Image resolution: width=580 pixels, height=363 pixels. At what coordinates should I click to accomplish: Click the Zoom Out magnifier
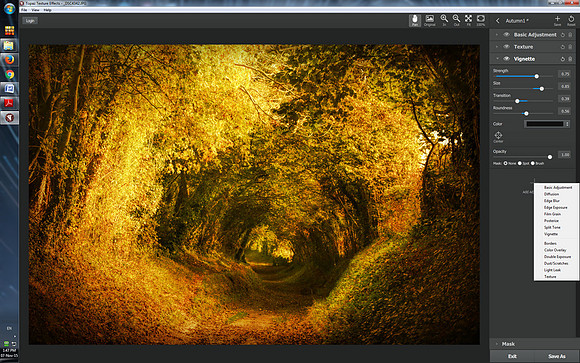[456, 20]
